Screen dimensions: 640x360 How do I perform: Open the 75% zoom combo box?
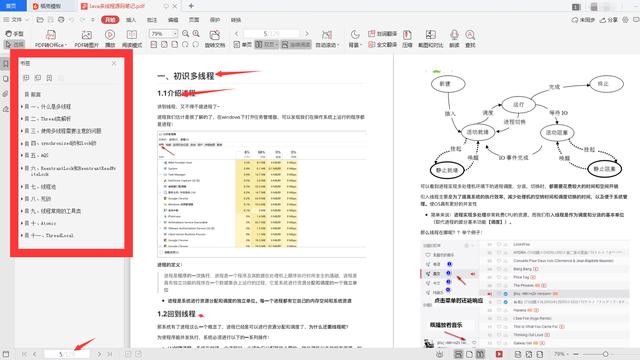tap(163, 34)
